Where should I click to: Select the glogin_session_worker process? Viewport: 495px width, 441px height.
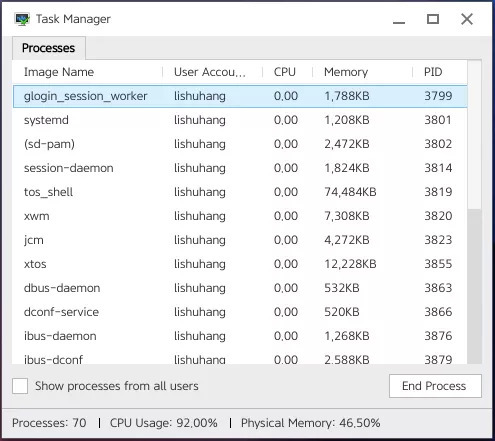[x=240, y=96]
